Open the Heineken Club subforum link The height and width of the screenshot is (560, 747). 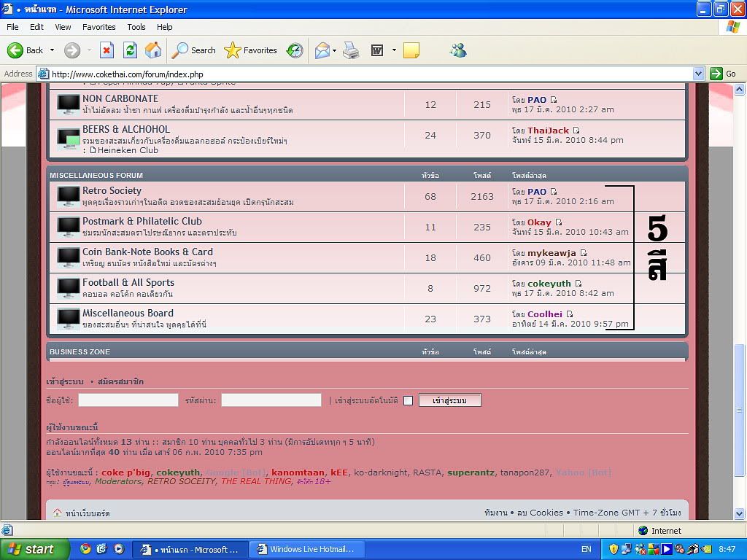128,150
